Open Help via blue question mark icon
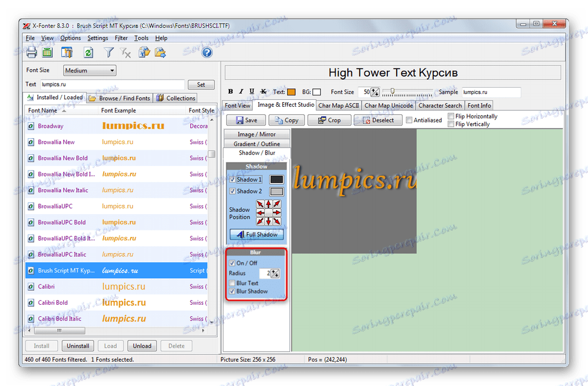The height and width of the screenshot is (386, 588). pyautogui.click(x=206, y=52)
